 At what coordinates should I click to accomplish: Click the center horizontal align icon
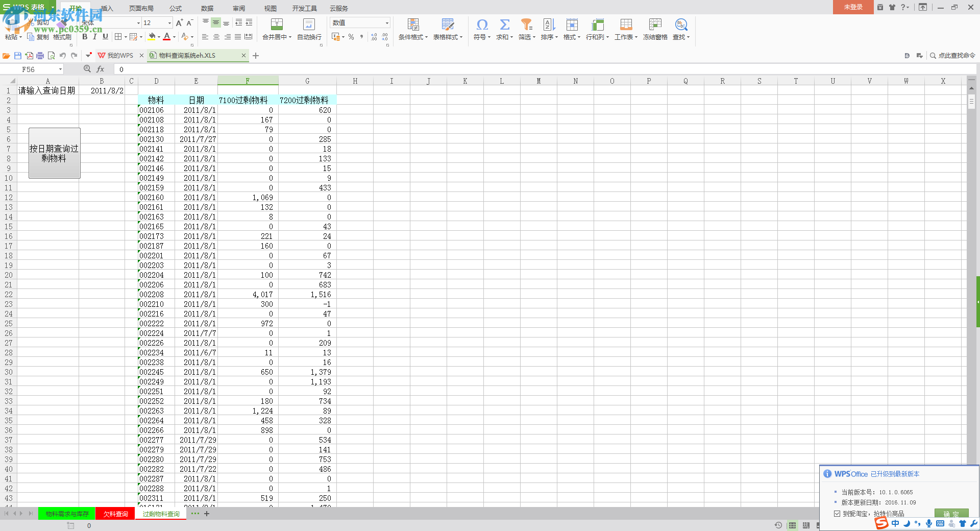216,37
